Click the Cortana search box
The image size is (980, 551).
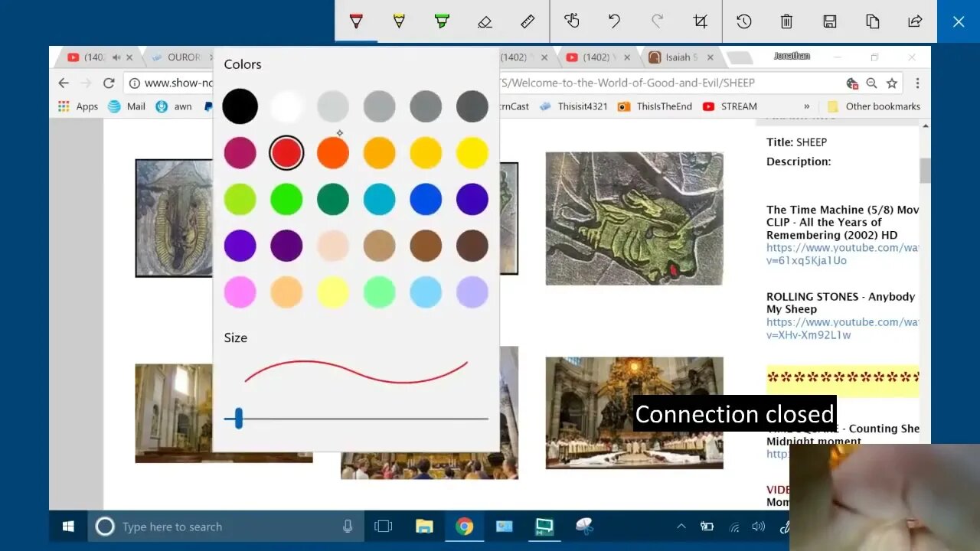pyautogui.click(x=226, y=527)
